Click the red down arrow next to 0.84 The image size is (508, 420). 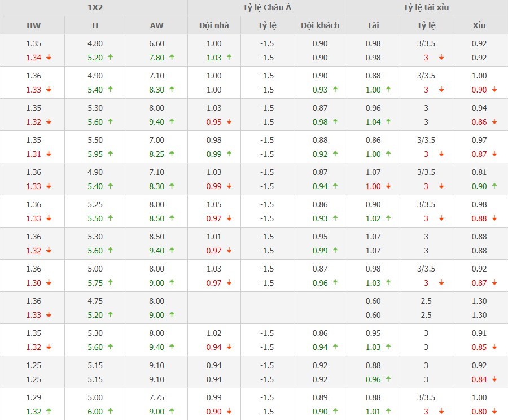pos(494,379)
